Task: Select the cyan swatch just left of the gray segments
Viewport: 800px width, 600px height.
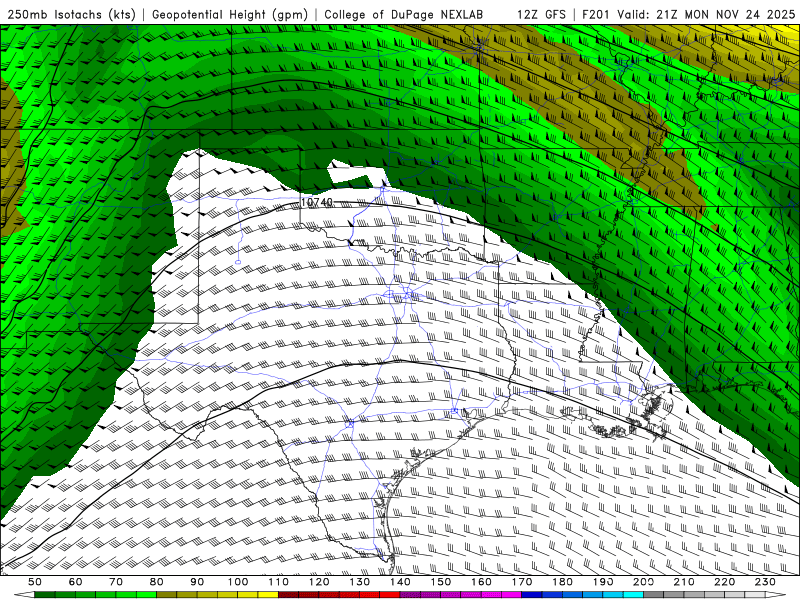Action: [x=633, y=595]
